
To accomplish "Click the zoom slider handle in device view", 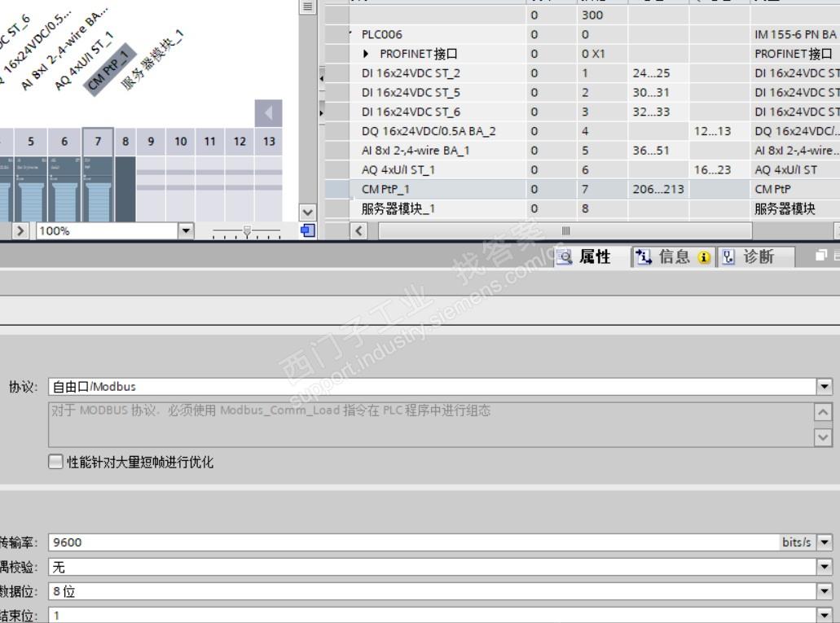I will 247,231.
